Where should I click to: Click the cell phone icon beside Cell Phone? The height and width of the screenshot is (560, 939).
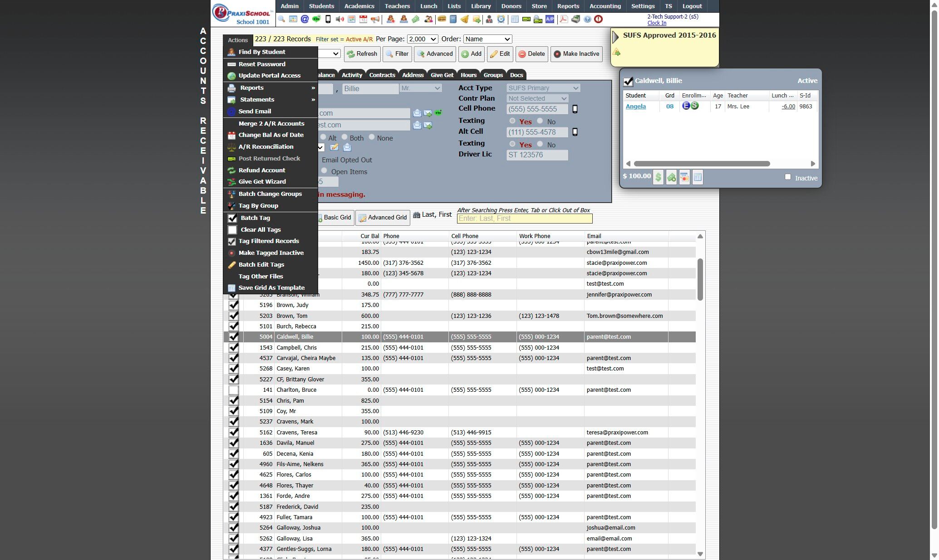[575, 109]
